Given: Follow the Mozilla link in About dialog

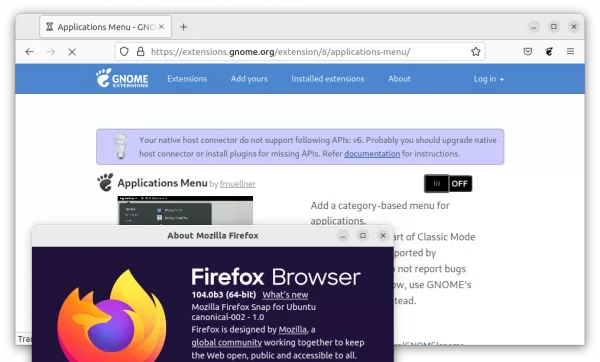Looking at the screenshot, I should 293,330.
